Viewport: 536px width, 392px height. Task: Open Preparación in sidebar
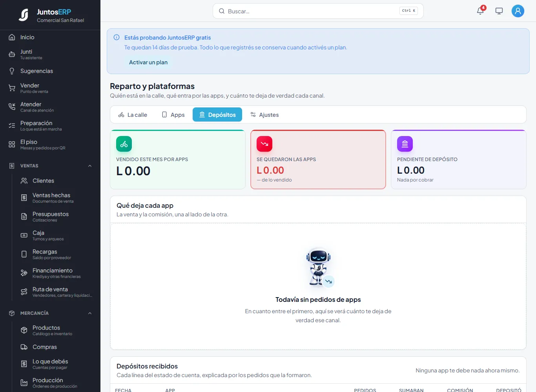pos(50,126)
